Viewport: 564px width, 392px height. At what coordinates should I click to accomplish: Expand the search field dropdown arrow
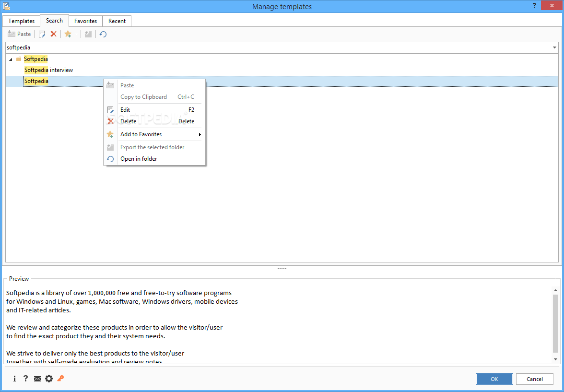(554, 48)
